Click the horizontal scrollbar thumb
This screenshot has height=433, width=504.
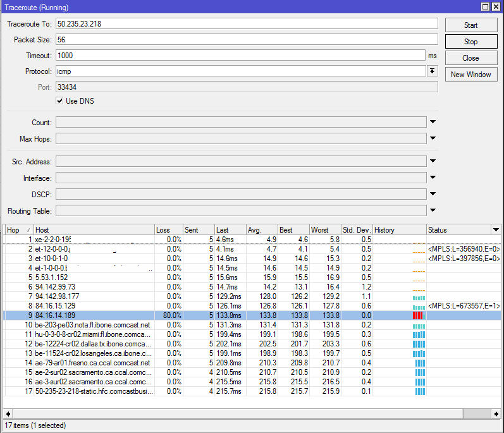tap(238, 414)
